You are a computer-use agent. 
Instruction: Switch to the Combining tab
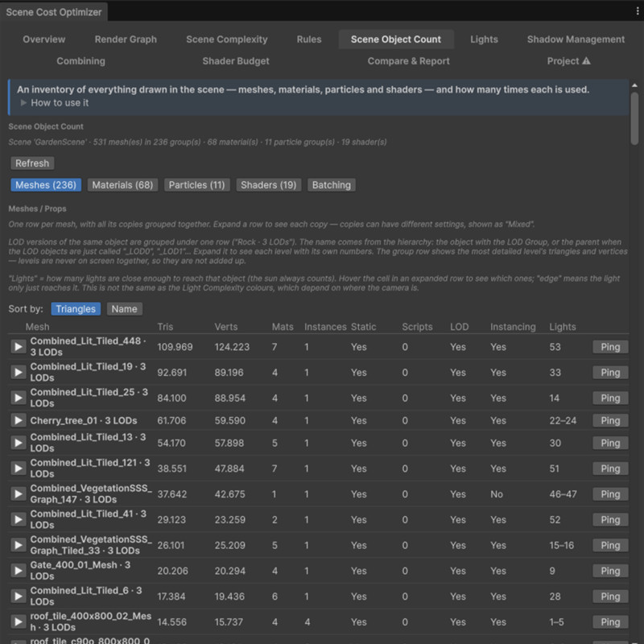pos(81,61)
